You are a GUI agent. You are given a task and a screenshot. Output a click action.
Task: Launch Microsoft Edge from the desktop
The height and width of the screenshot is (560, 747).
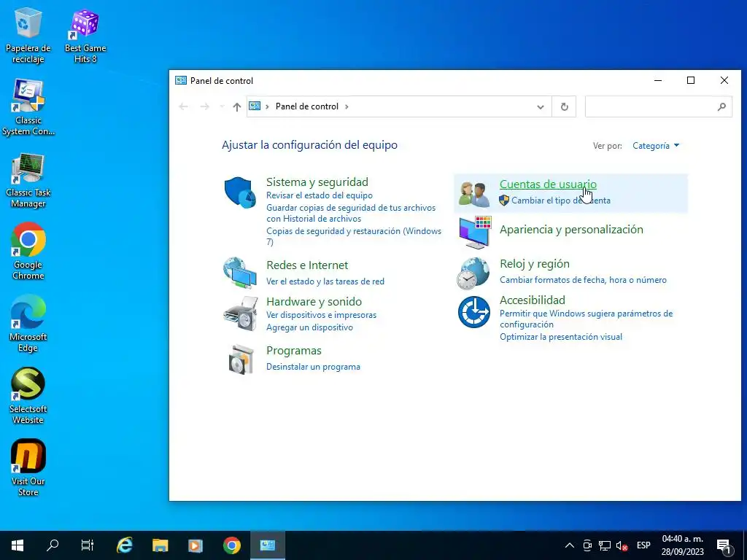(x=28, y=324)
